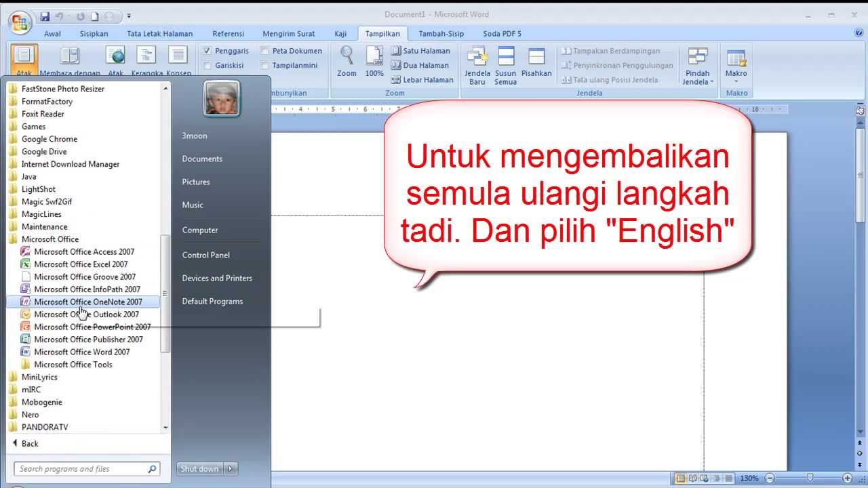868x488 pixels.
Task: Open the Kaji ribbon tab
Action: [340, 33]
